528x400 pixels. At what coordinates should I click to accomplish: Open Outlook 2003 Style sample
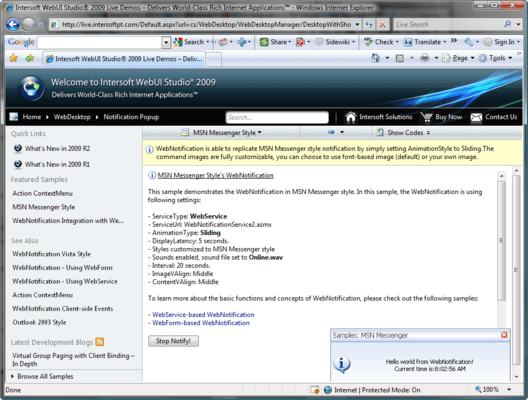(39, 322)
